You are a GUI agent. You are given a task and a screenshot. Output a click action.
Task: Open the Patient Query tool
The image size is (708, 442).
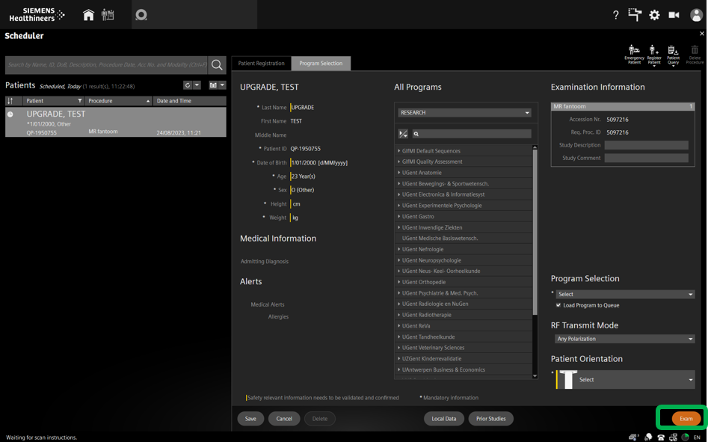(674, 53)
